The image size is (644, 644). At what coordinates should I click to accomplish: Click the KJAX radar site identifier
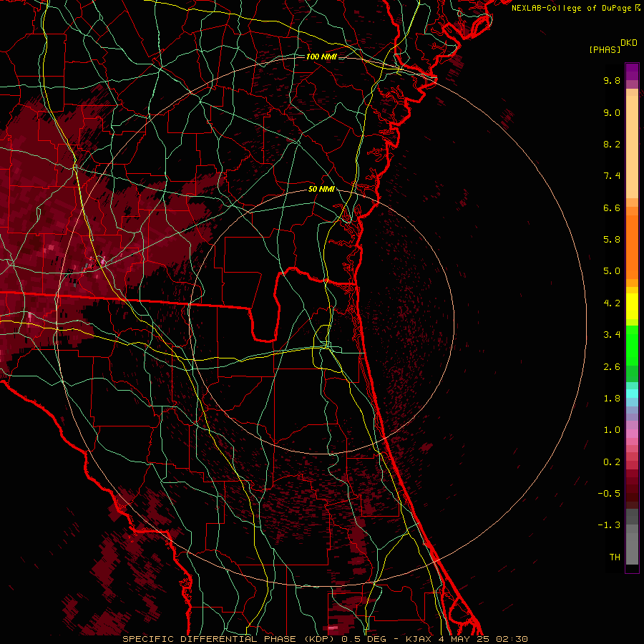click(418, 639)
